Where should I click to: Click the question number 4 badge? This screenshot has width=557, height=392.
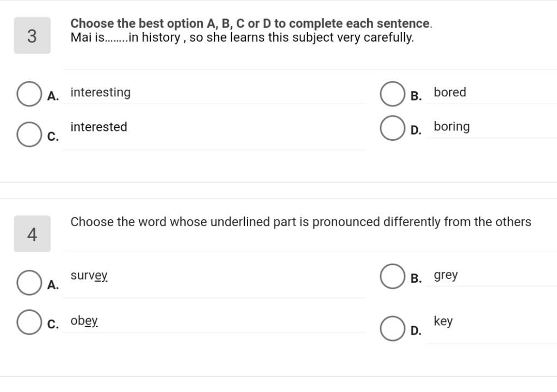point(32,234)
